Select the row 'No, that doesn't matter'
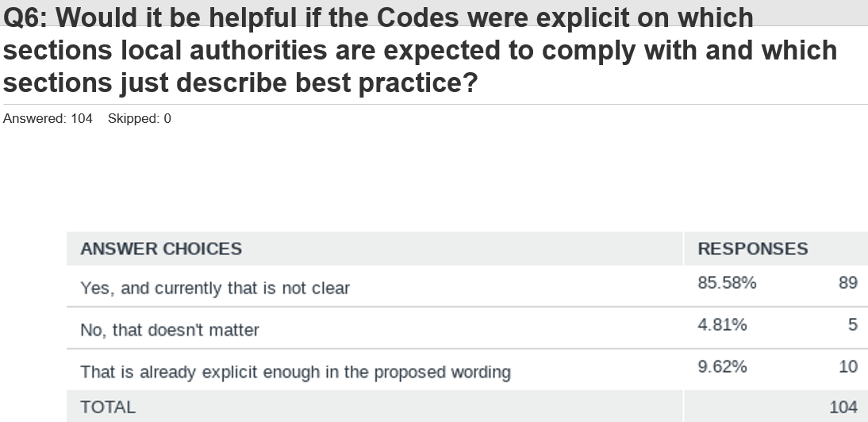The image size is (868, 422). pos(467,328)
